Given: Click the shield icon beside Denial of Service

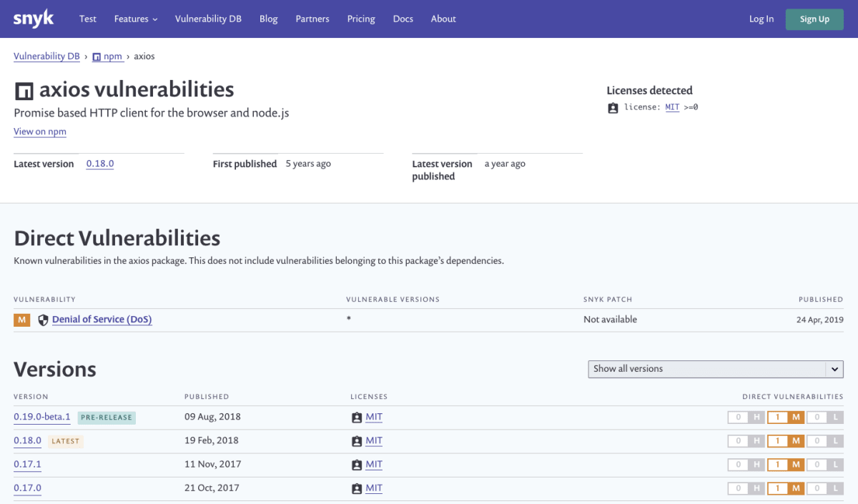Looking at the screenshot, I should tap(43, 320).
